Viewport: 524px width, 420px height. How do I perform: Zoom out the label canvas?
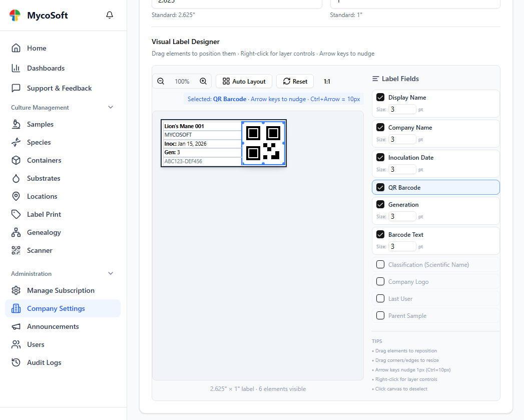point(161,81)
